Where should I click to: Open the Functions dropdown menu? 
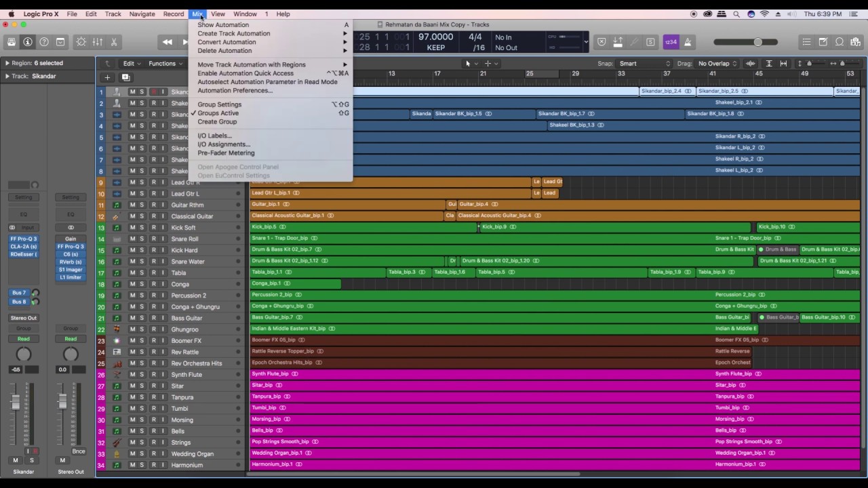165,64
